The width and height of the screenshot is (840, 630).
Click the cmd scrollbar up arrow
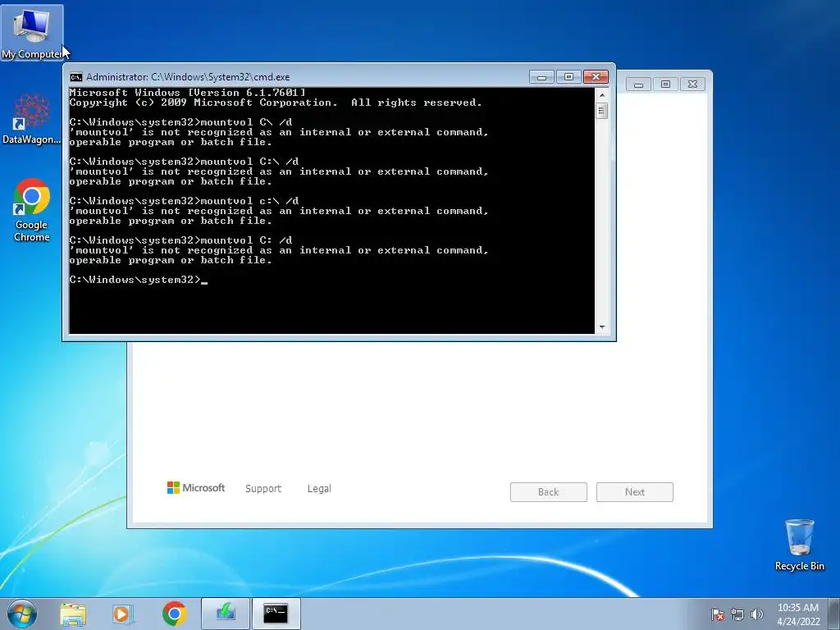[602, 95]
